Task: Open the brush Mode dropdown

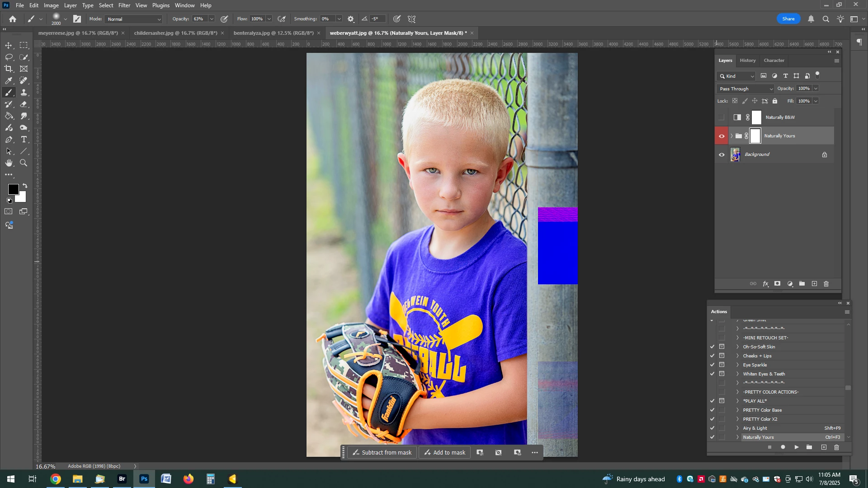Action: click(134, 19)
